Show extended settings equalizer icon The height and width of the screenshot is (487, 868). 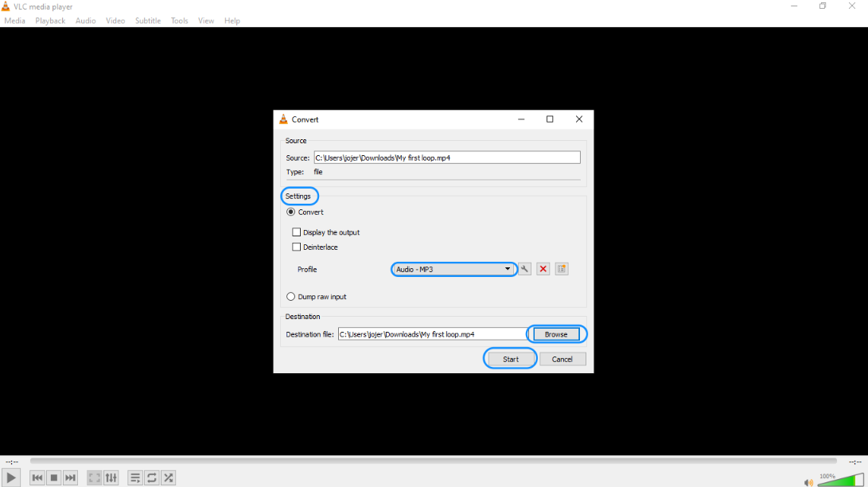click(x=111, y=477)
